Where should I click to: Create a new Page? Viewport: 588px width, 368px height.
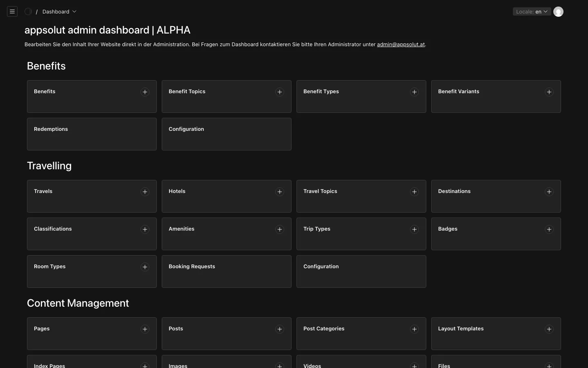pos(145,329)
